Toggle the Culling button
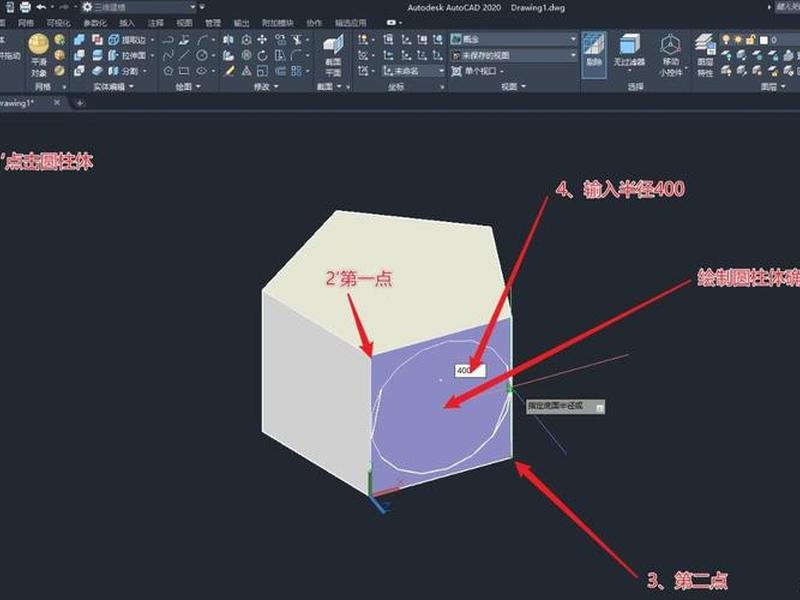The image size is (800, 600). pyautogui.click(x=594, y=55)
